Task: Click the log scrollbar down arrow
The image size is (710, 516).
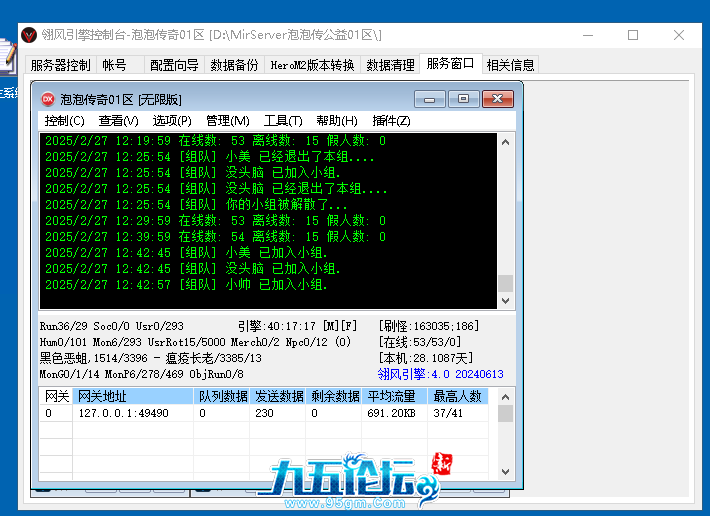Action: point(505,300)
